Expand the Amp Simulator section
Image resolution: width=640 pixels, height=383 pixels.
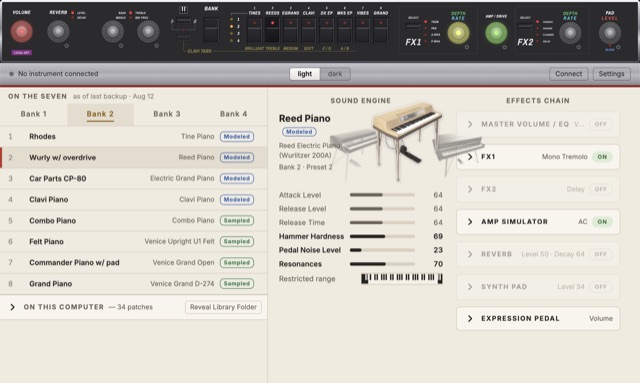[470, 222]
